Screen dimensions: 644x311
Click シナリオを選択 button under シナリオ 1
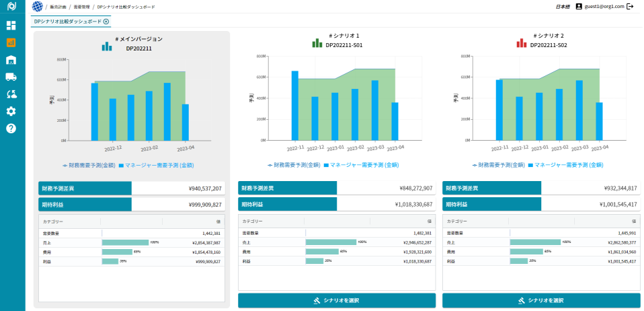click(x=336, y=300)
